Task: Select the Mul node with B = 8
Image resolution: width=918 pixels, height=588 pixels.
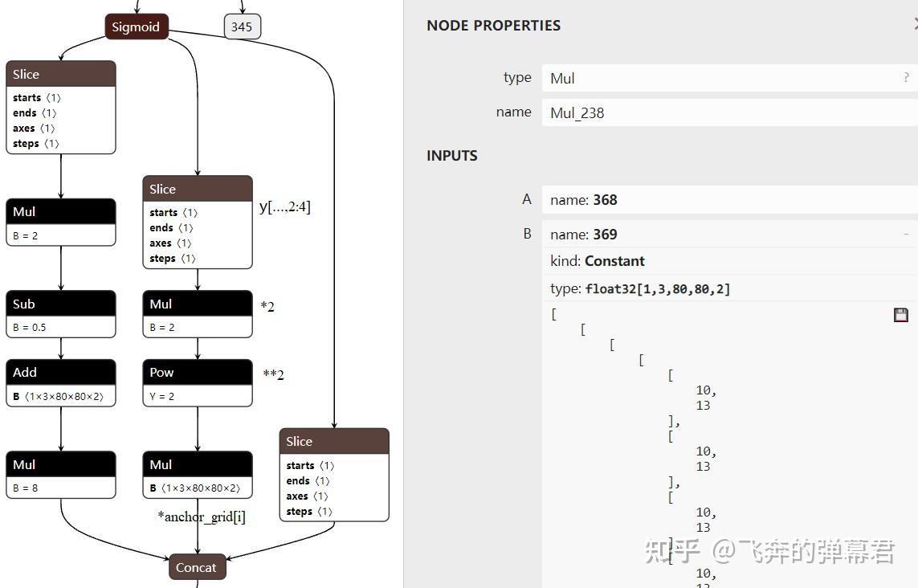Action: pos(61,475)
